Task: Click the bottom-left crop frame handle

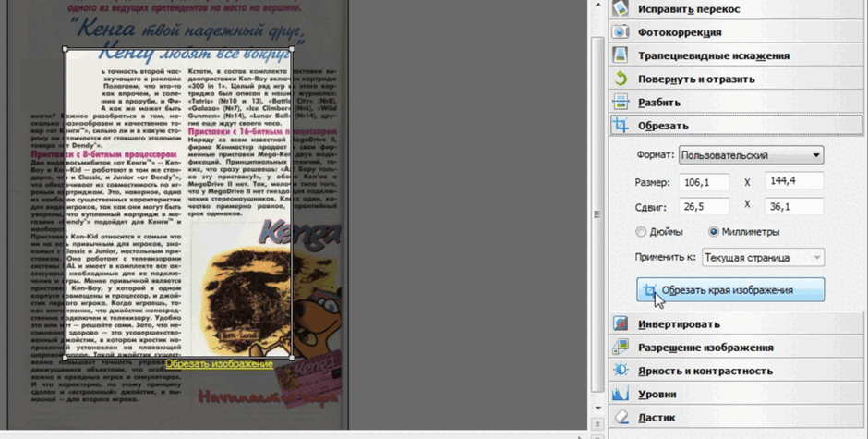Action: (66, 358)
